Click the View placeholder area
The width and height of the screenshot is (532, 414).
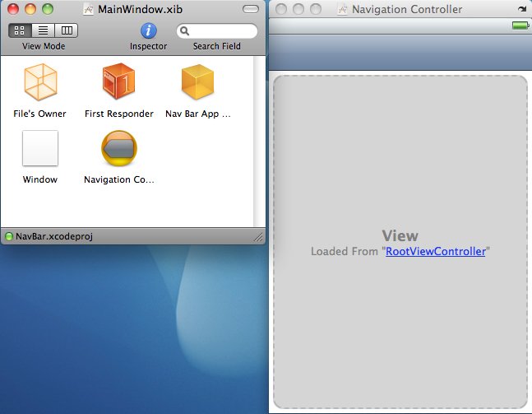pos(400,242)
